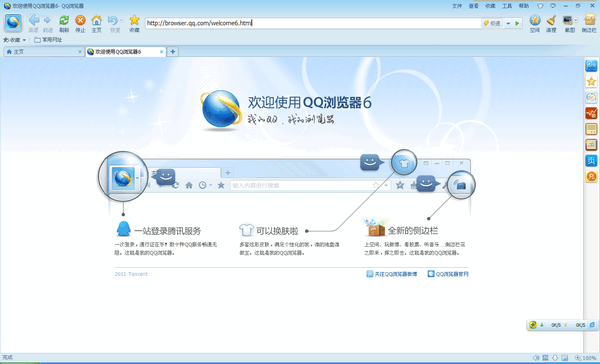This screenshot has height=364, width=600.
Task: Open the 帮助 menu
Action: tap(523, 6)
